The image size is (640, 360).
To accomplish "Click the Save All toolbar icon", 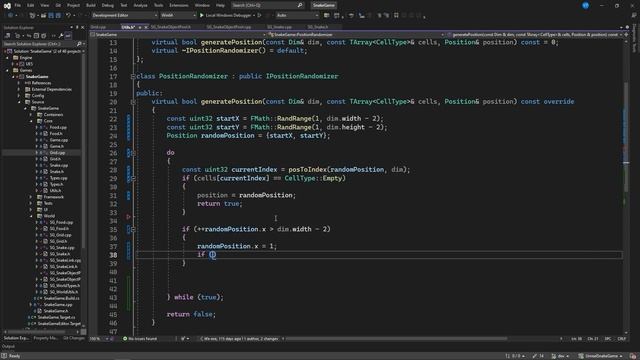I will click(x=58, y=16).
